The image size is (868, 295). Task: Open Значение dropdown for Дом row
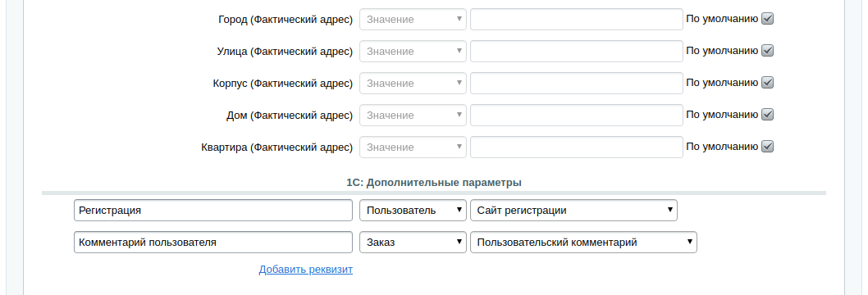[413, 116]
